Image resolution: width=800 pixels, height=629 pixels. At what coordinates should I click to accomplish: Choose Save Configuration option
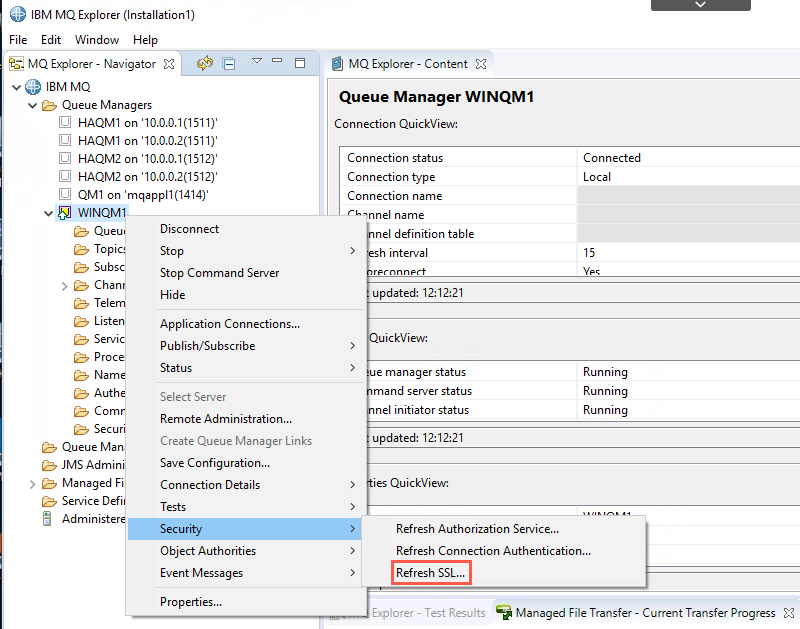pyautogui.click(x=244, y=463)
